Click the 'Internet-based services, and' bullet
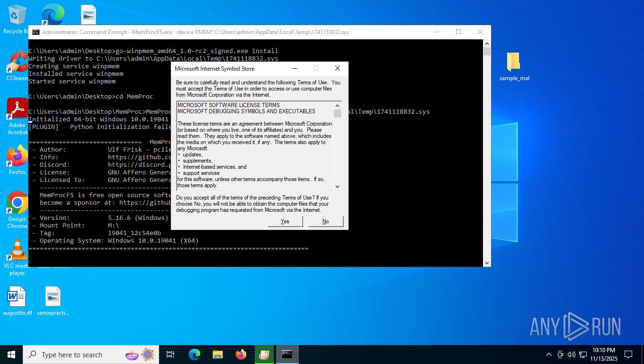 coord(215,167)
